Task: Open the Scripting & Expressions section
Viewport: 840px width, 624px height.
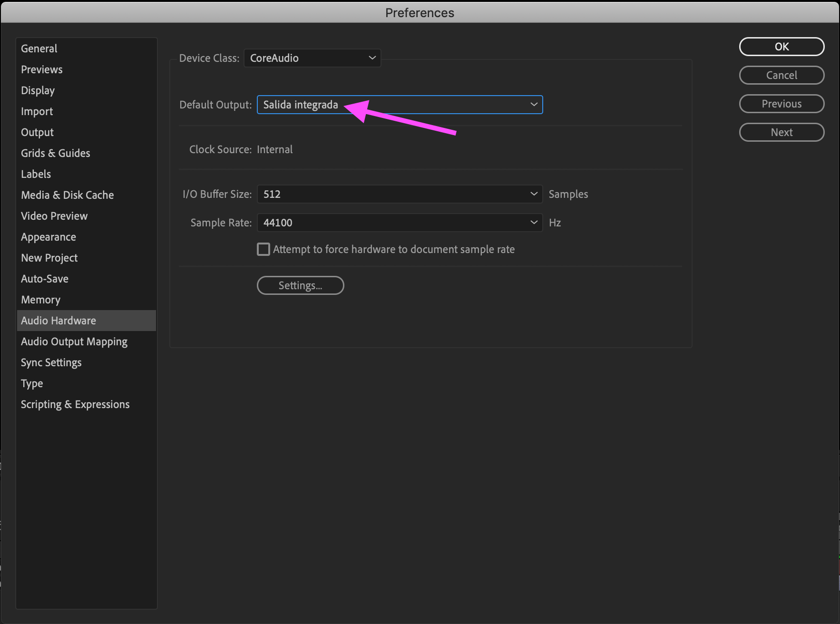Action: tap(75, 404)
